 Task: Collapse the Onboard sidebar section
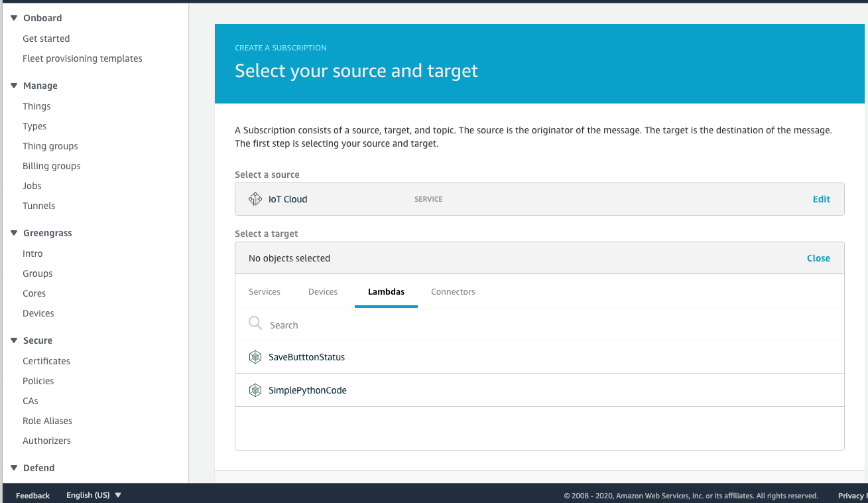pyautogui.click(x=14, y=18)
